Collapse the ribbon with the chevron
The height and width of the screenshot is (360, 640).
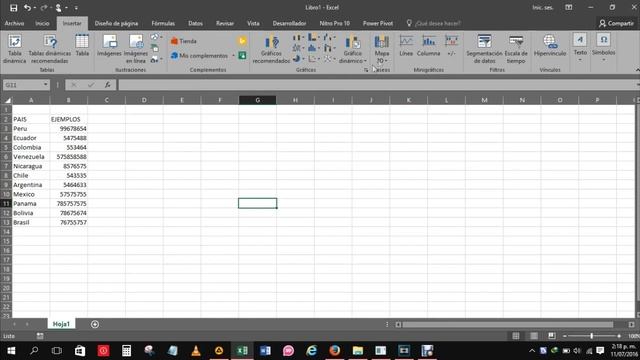coord(637,70)
